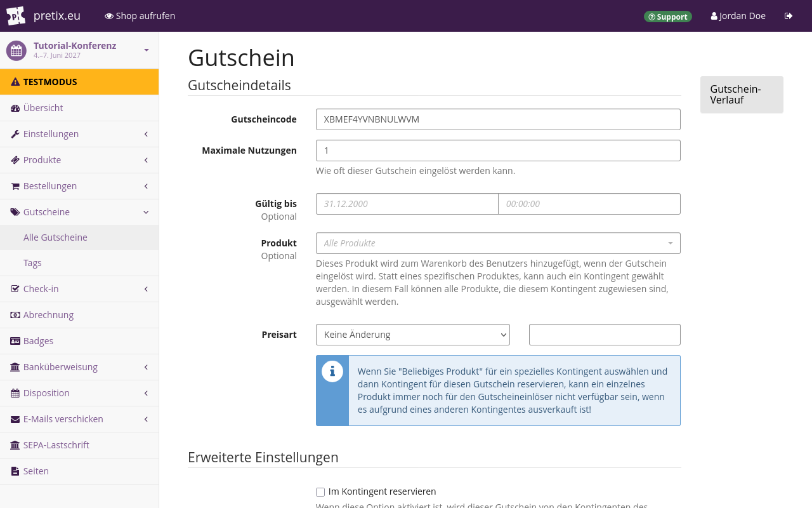
Task: Click the Gültig bis date field
Action: pos(407,204)
